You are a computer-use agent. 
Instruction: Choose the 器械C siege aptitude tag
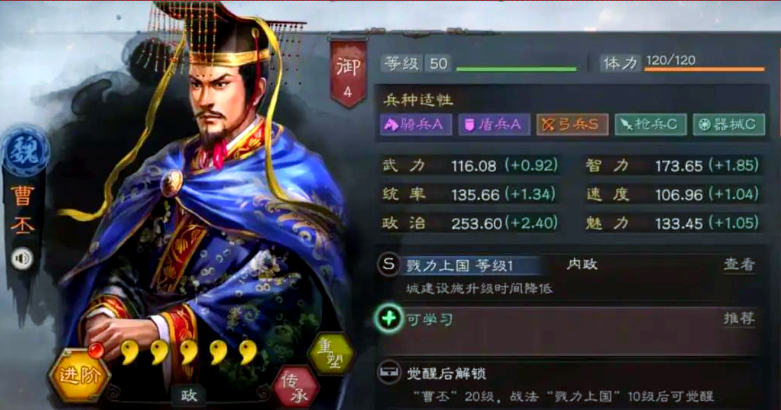click(x=729, y=125)
